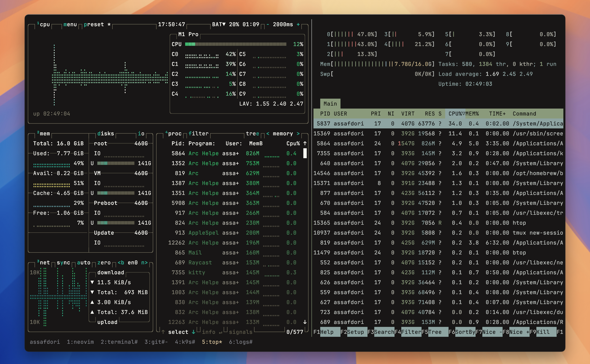
Task: Decrease update interval with minus sign
Action: coord(268,25)
